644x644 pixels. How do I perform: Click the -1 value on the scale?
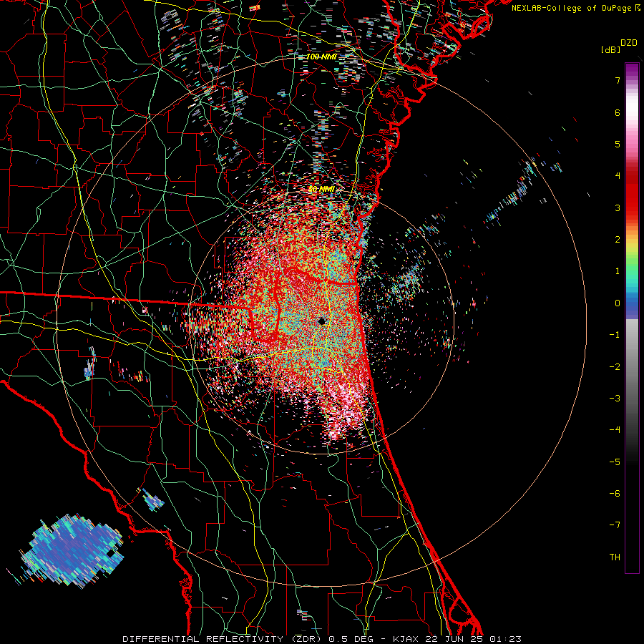[x=615, y=335]
